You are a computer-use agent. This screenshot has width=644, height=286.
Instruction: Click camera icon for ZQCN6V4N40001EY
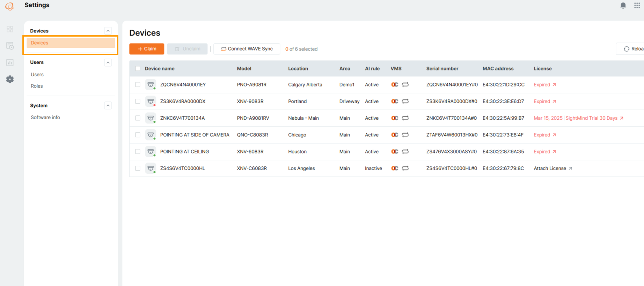tap(151, 85)
